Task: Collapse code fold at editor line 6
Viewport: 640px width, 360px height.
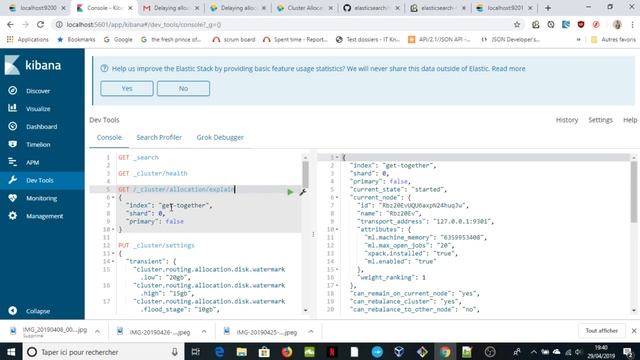Action: (113, 198)
